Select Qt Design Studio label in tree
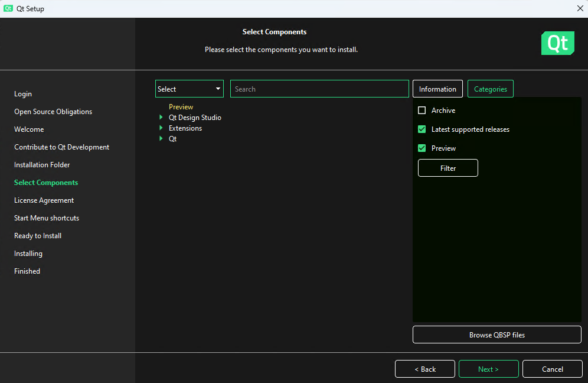The height and width of the screenshot is (383, 588). click(x=195, y=117)
